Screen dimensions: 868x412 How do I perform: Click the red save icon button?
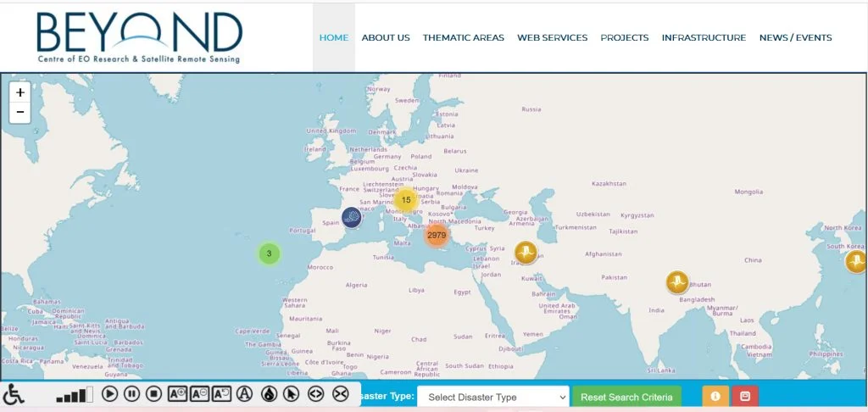745,396
